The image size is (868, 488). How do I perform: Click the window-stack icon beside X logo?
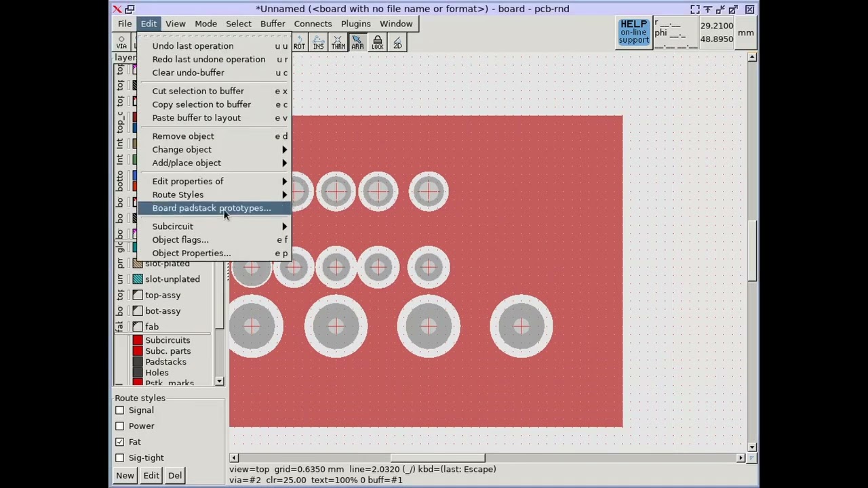130,9
